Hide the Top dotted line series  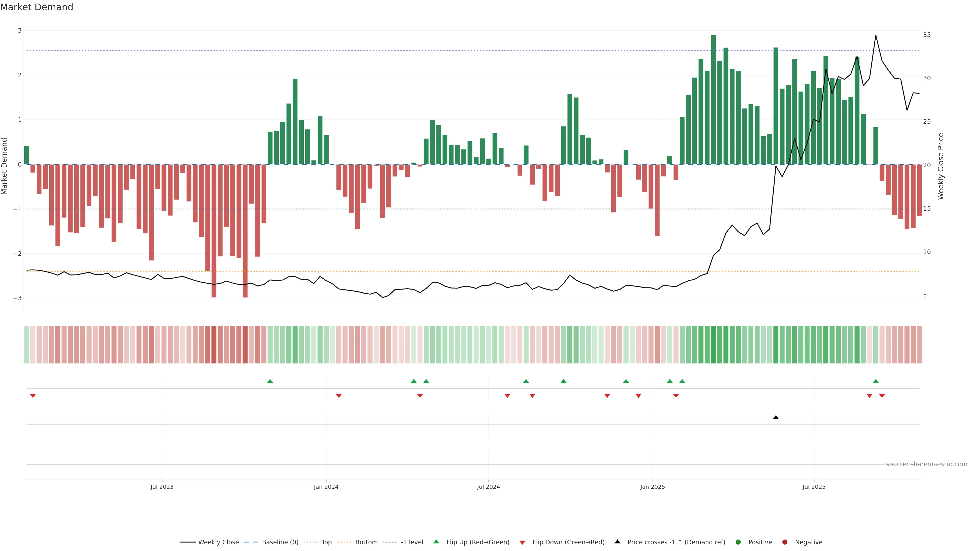tap(326, 542)
